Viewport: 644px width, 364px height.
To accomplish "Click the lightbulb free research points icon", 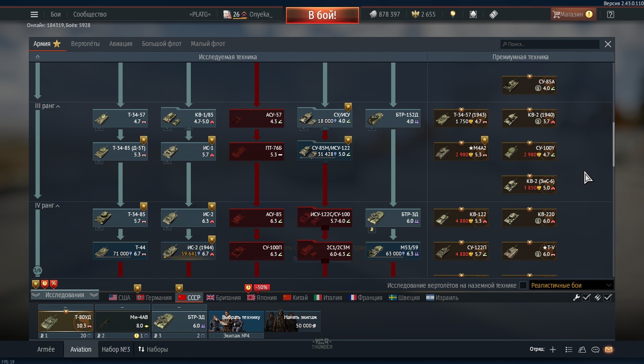I will pyautogui.click(x=453, y=14).
